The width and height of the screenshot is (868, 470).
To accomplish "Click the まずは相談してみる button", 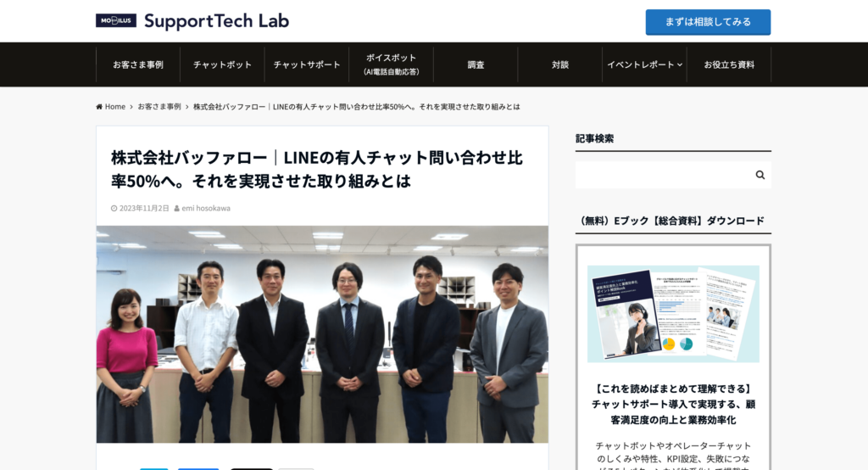I will (708, 22).
